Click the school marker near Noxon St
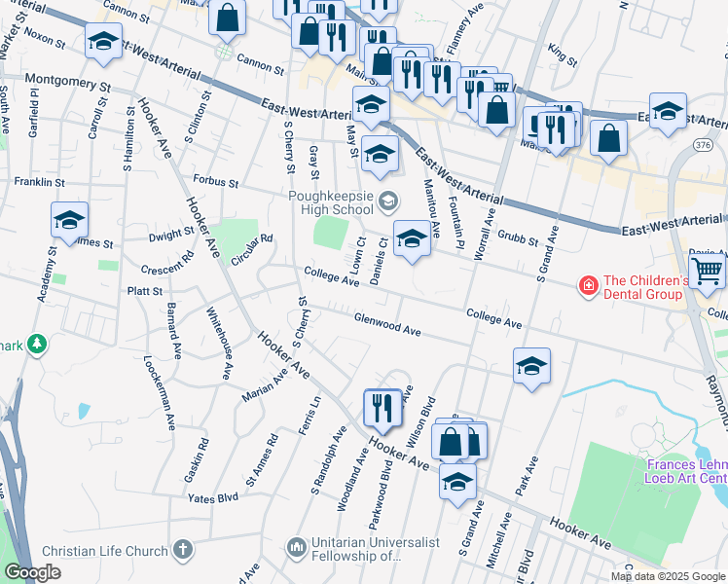The width and height of the screenshot is (728, 584). point(103,43)
